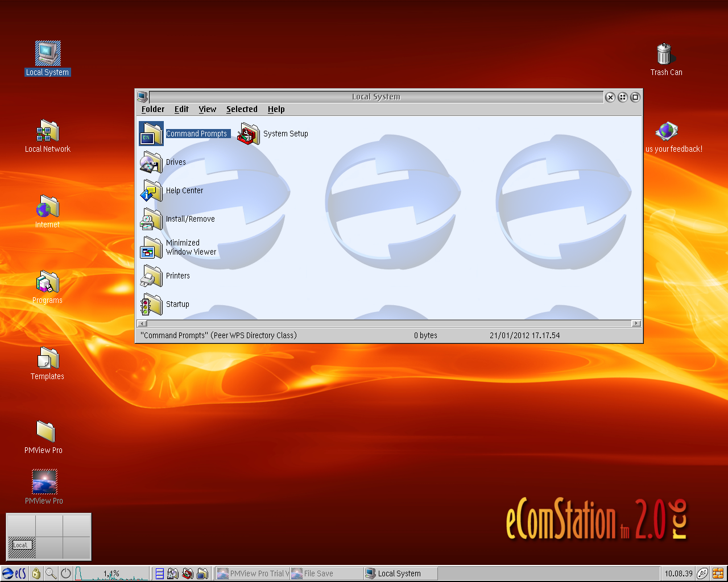Click the padlock lockup icon in taskbar
This screenshot has height=582, width=728.
[x=36, y=573]
